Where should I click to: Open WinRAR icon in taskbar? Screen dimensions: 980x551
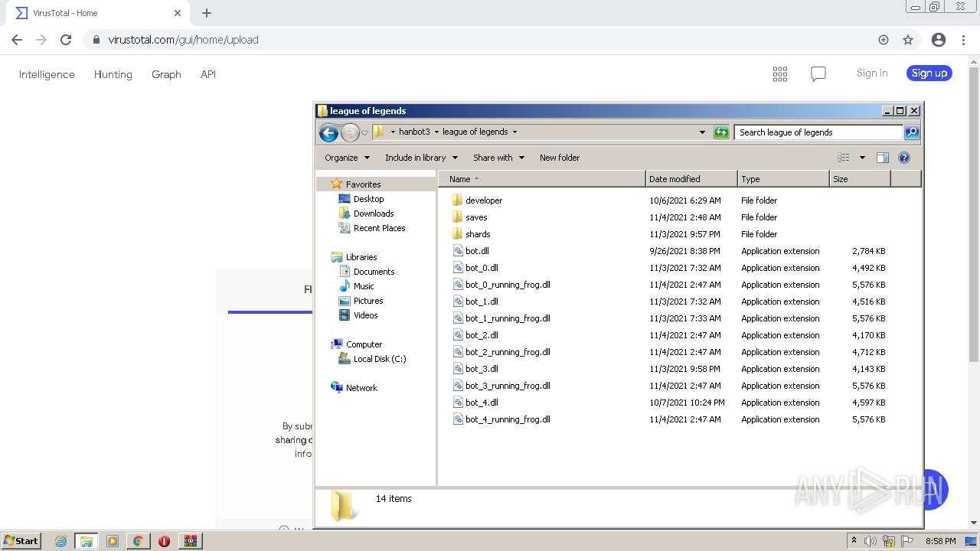click(191, 541)
